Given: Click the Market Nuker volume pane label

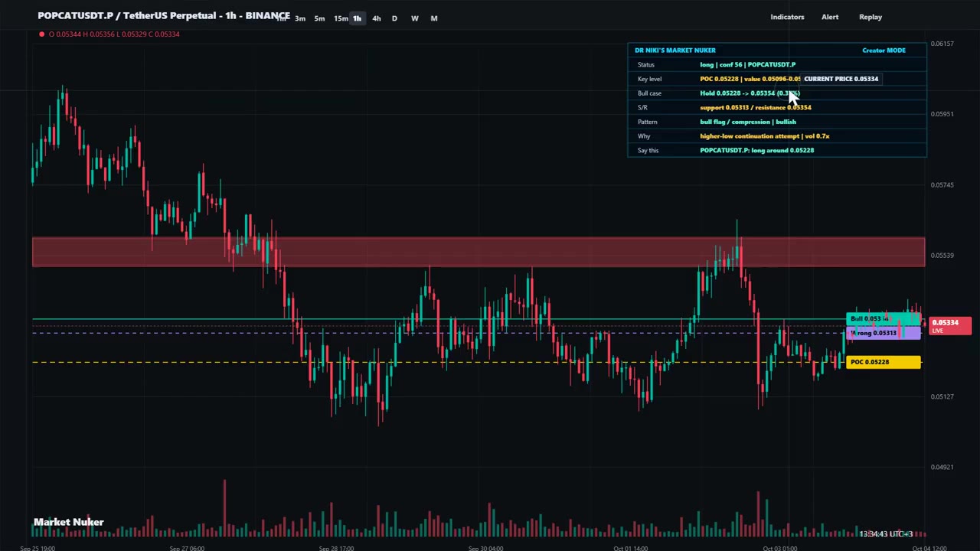Looking at the screenshot, I should point(68,522).
